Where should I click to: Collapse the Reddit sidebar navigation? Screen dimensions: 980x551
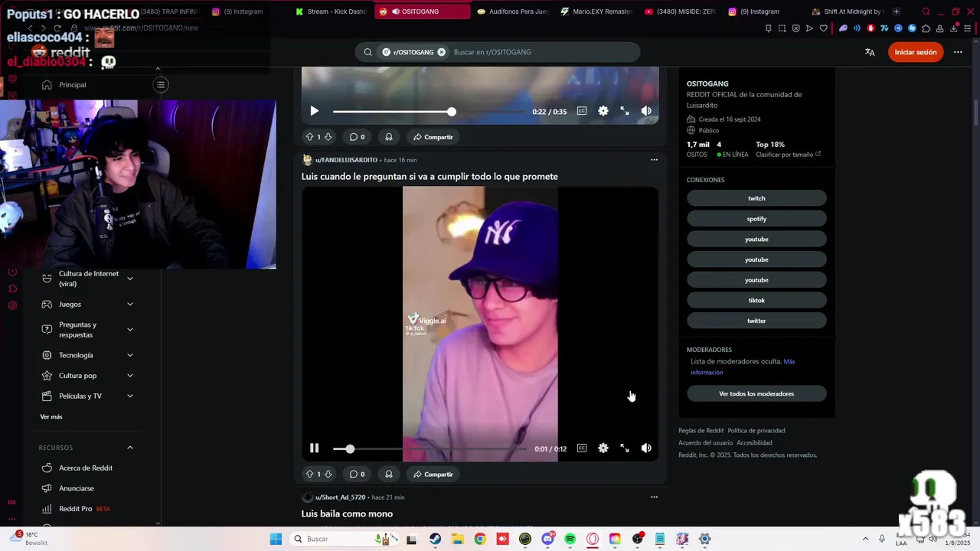point(161,85)
